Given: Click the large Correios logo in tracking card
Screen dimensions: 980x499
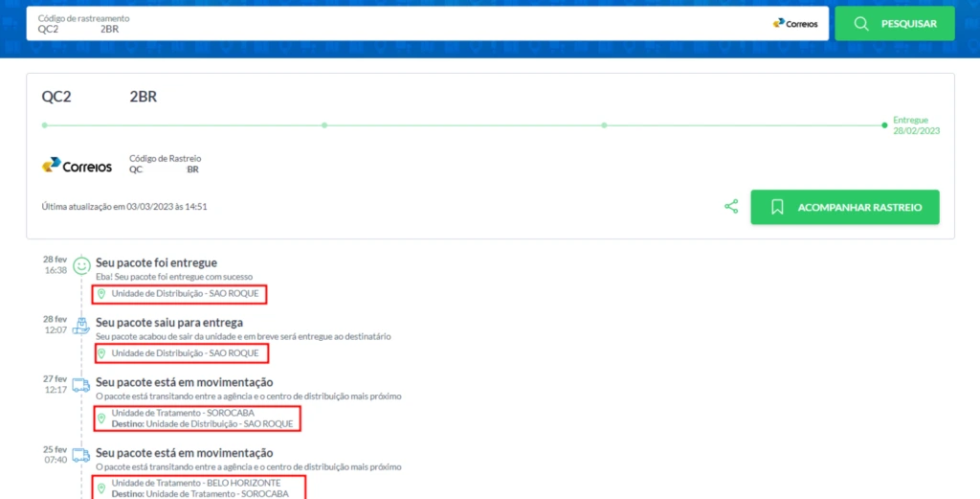Looking at the screenshot, I should pyautogui.click(x=77, y=165).
